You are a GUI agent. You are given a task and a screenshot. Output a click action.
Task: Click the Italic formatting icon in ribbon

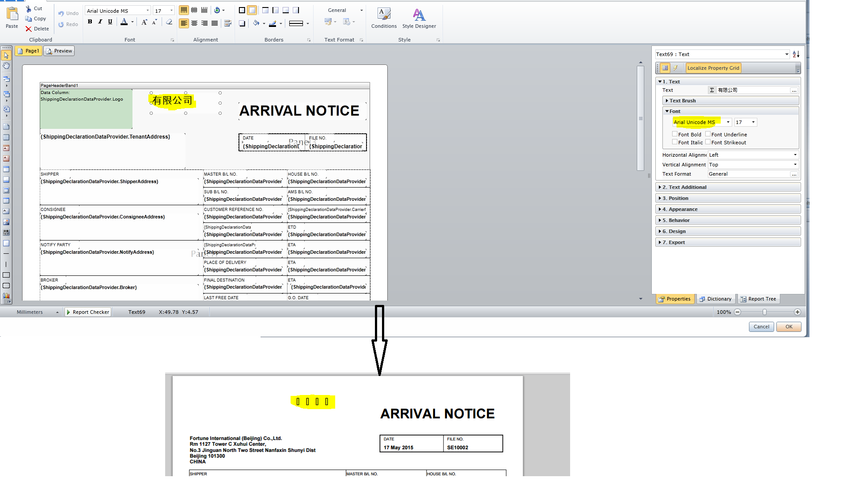(x=100, y=22)
